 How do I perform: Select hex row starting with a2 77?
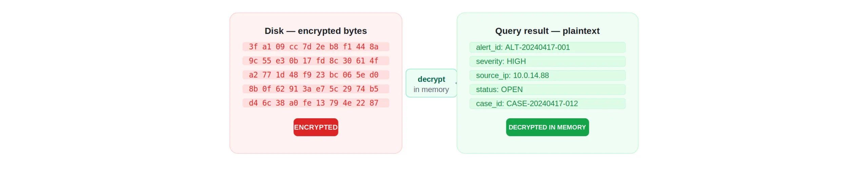316,75
